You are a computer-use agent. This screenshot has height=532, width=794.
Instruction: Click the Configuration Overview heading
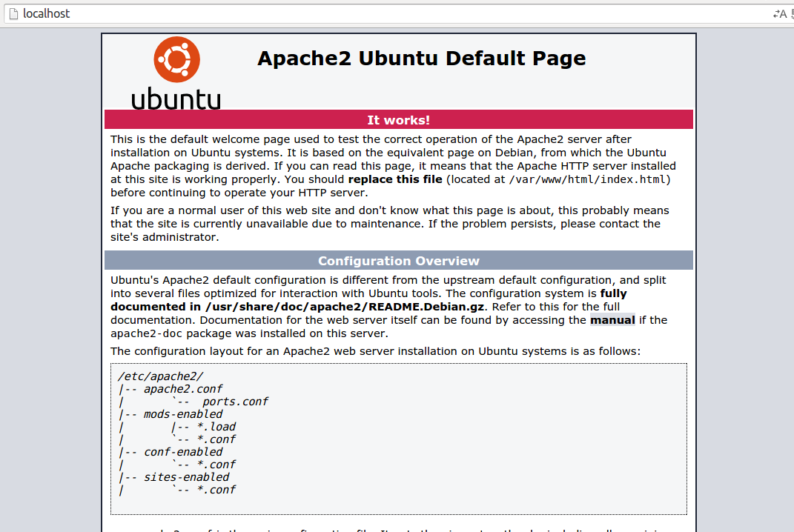coord(399,261)
